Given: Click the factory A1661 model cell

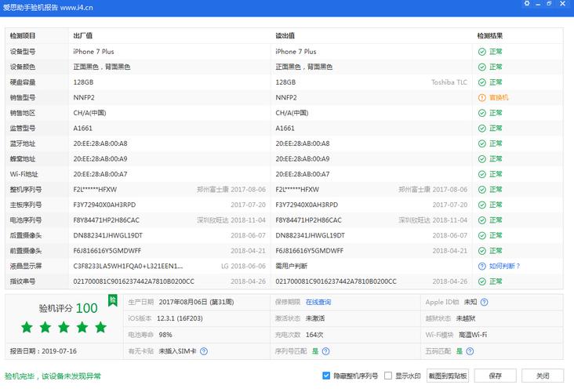Looking at the screenshot, I should click(83, 129).
